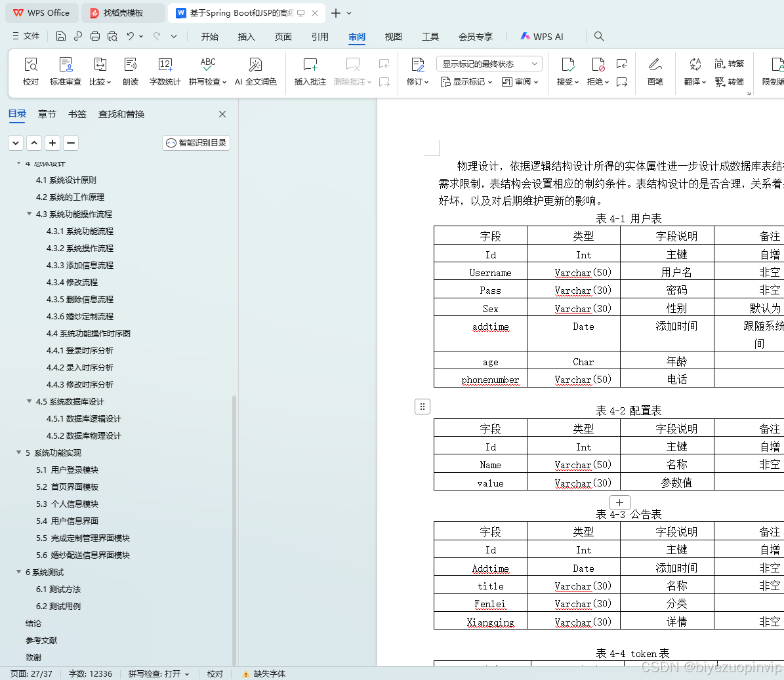Switch to 查找和替换 navigation tab
Viewport: 784px width, 680px height.
click(121, 114)
